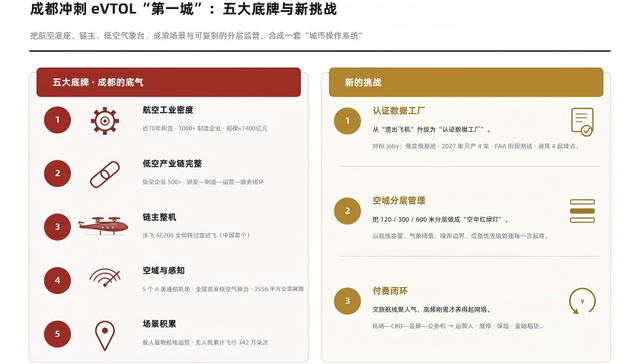
Task: Click the radar signal icon beside 空域与感知
Action: coord(105,277)
